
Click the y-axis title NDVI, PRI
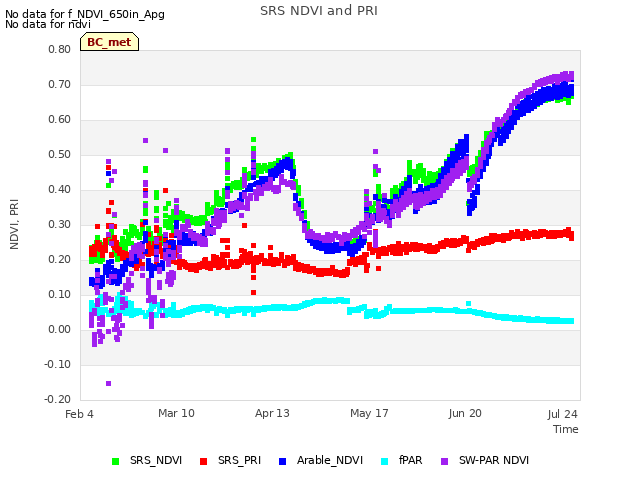click(14, 224)
